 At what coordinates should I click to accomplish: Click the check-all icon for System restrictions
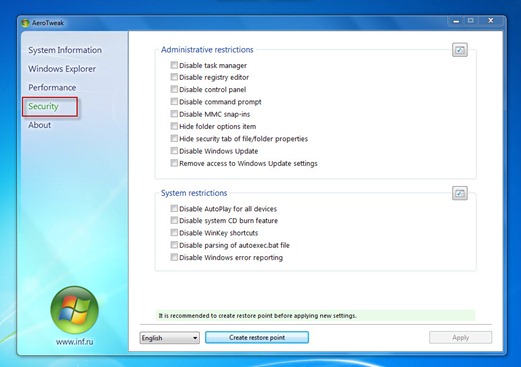click(460, 193)
